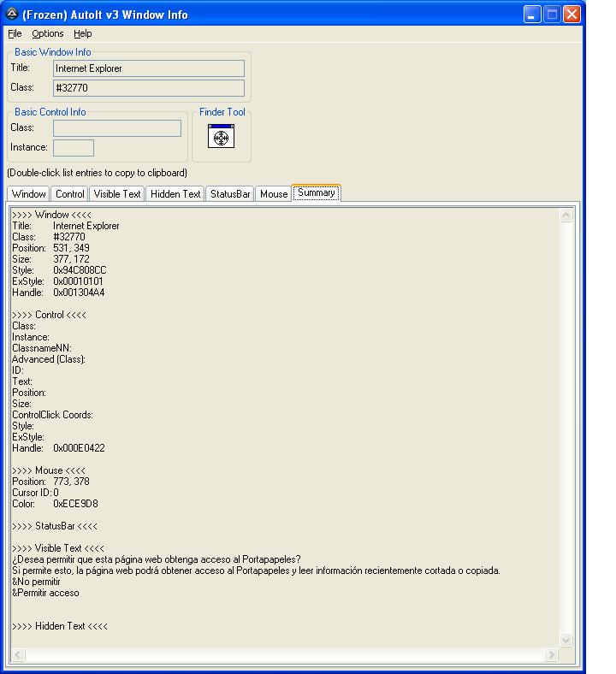Select the 'Position: 531, 349' line

[x=50, y=248]
